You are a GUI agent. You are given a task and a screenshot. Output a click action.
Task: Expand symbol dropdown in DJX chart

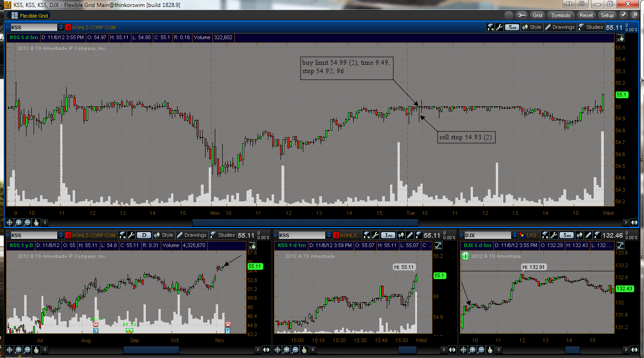pyautogui.click(x=515, y=235)
